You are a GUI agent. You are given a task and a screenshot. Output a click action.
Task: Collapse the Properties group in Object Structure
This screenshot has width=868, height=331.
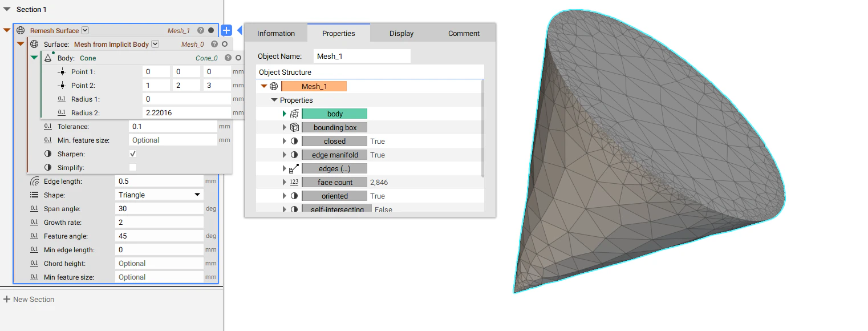coord(274,100)
